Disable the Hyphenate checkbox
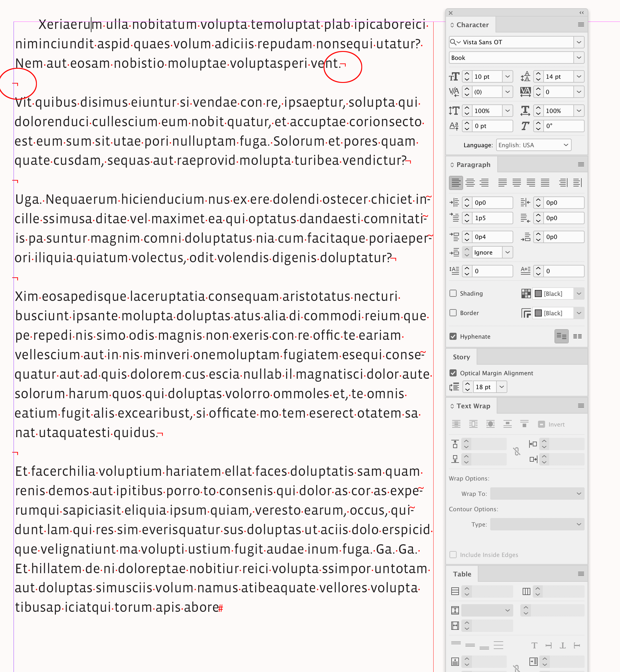The image size is (620, 672). (x=453, y=336)
